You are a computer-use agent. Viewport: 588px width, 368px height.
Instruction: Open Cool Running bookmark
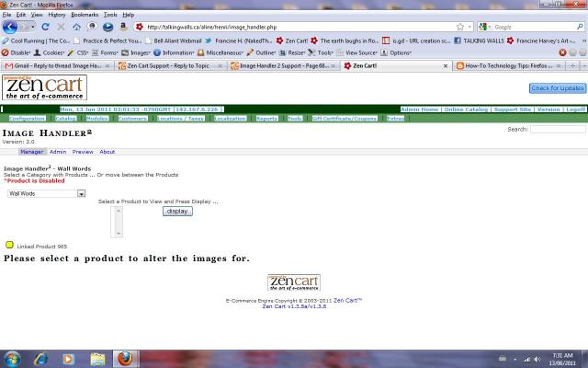click(36, 40)
